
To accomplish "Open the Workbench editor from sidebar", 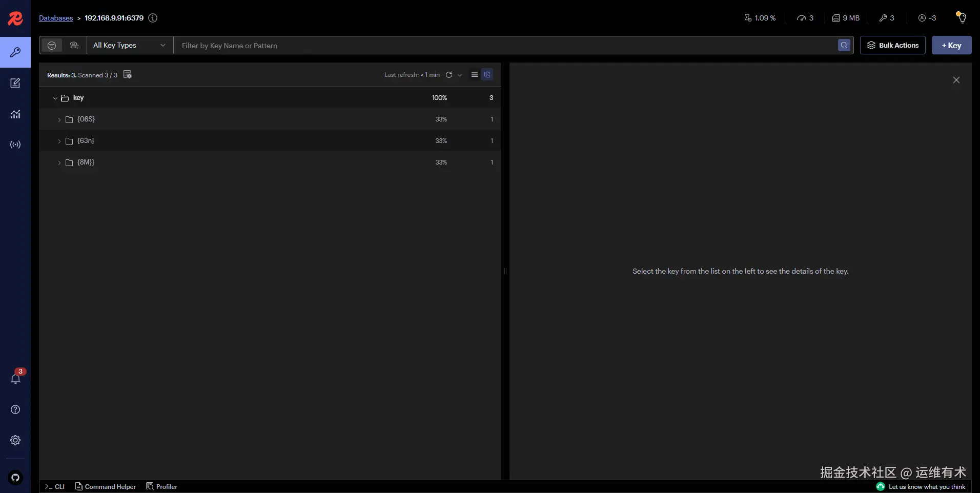I will tap(15, 83).
